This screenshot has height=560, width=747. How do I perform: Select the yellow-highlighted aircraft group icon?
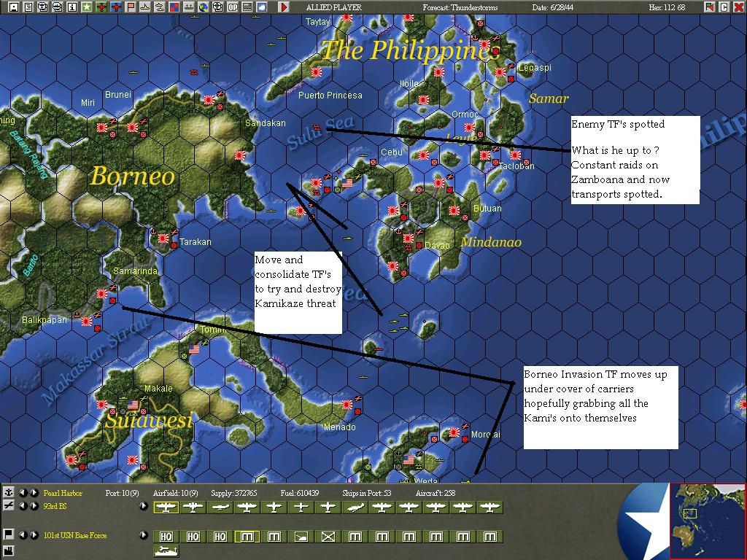[x=166, y=507]
